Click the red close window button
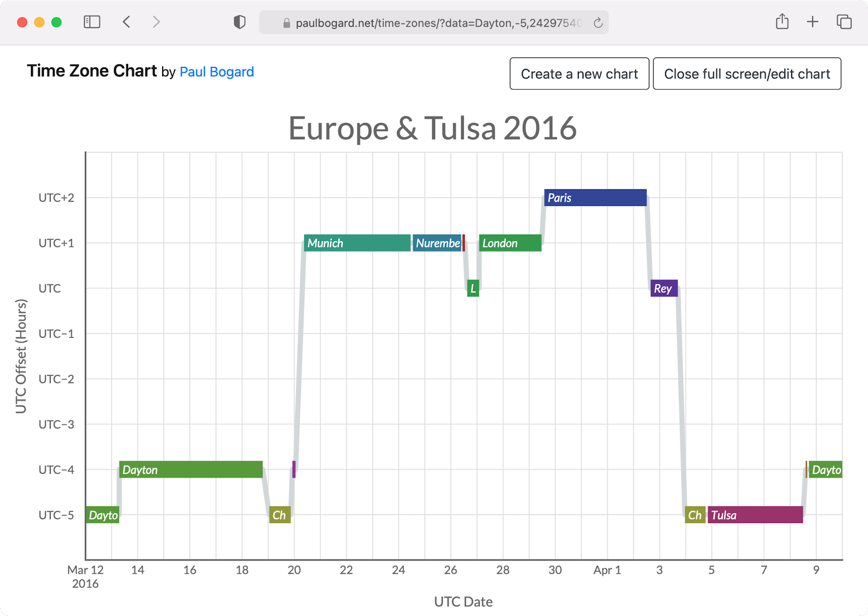The image size is (868, 616). tap(22, 22)
